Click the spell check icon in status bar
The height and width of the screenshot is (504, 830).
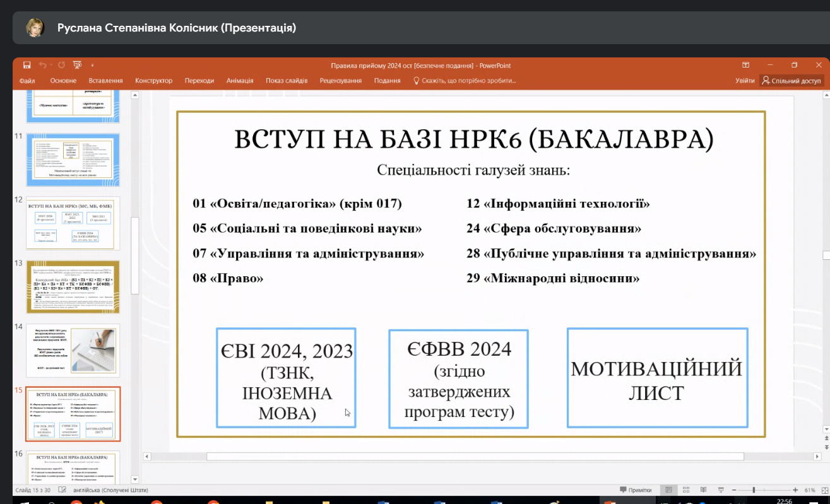[x=62, y=489]
